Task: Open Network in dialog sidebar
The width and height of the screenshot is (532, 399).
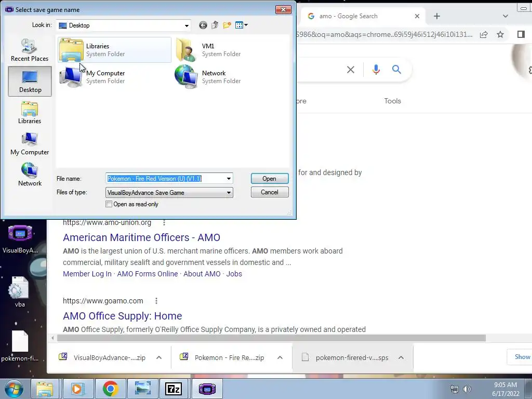Action: click(x=30, y=175)
